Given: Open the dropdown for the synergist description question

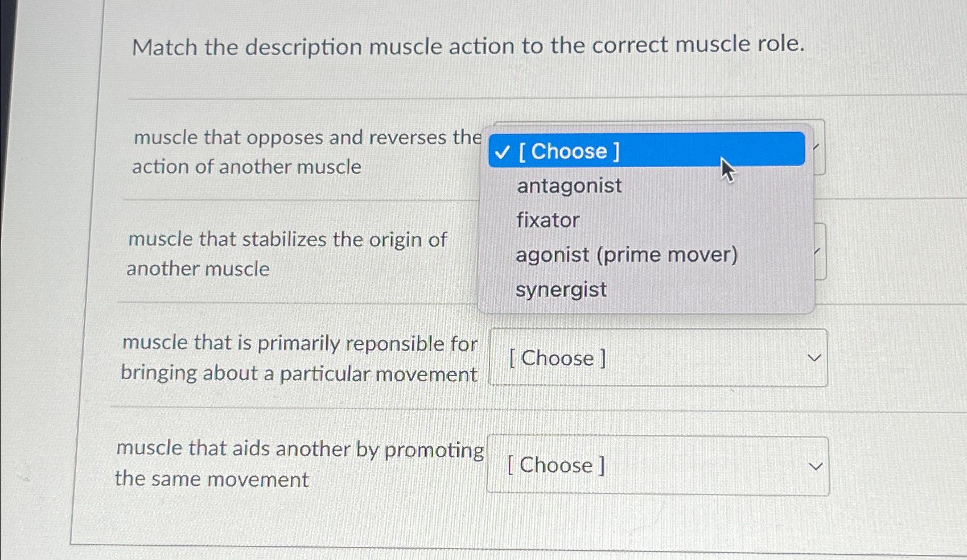Looking at the screenshot, I should [657, 466].
